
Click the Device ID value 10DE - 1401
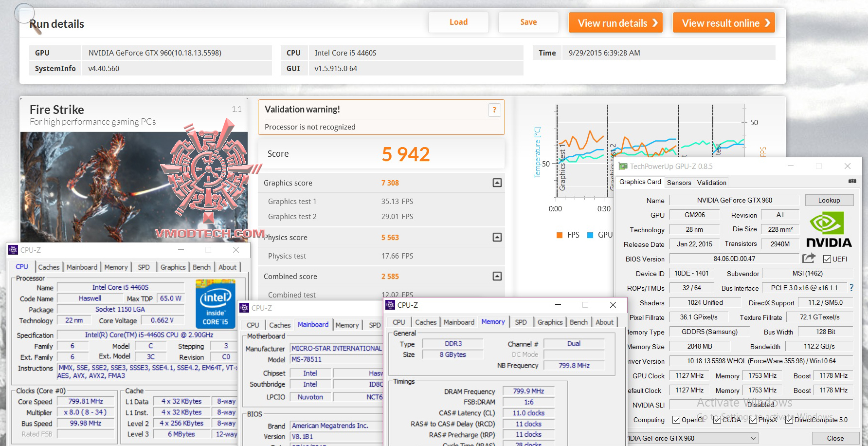pos(691,273)
